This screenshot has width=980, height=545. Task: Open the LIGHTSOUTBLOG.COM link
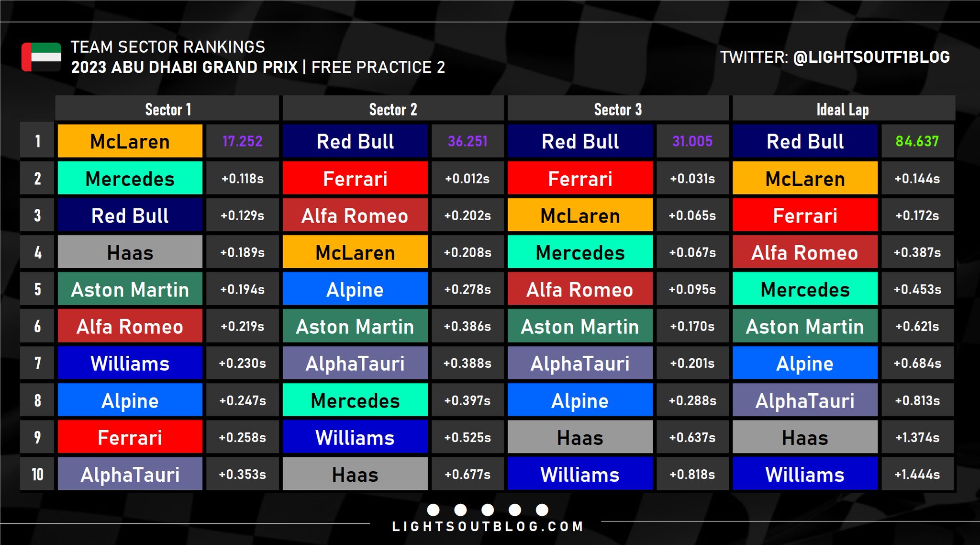point(488,527)
